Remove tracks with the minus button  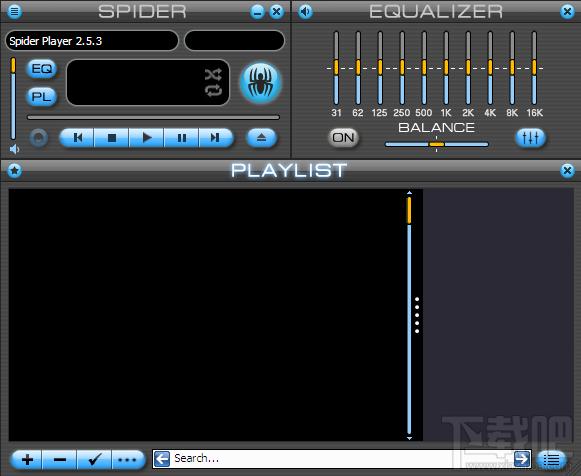tap(59, 460)
